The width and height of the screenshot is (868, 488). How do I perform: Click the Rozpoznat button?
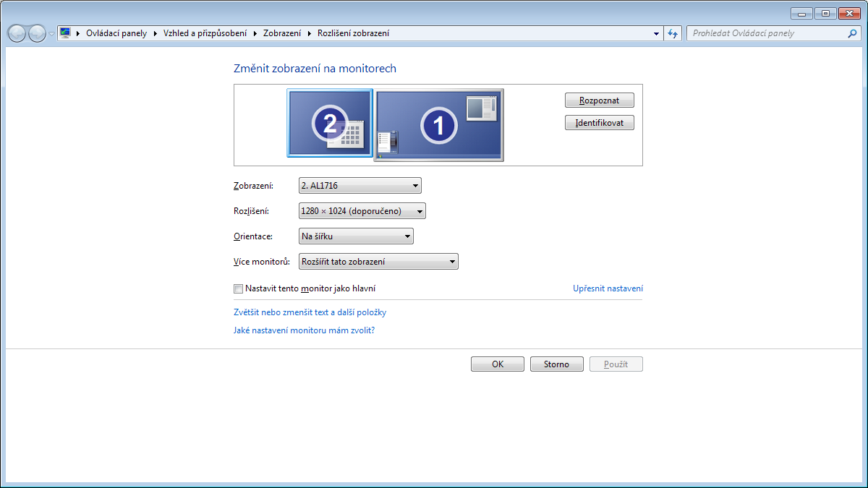(x=600, y=100)
